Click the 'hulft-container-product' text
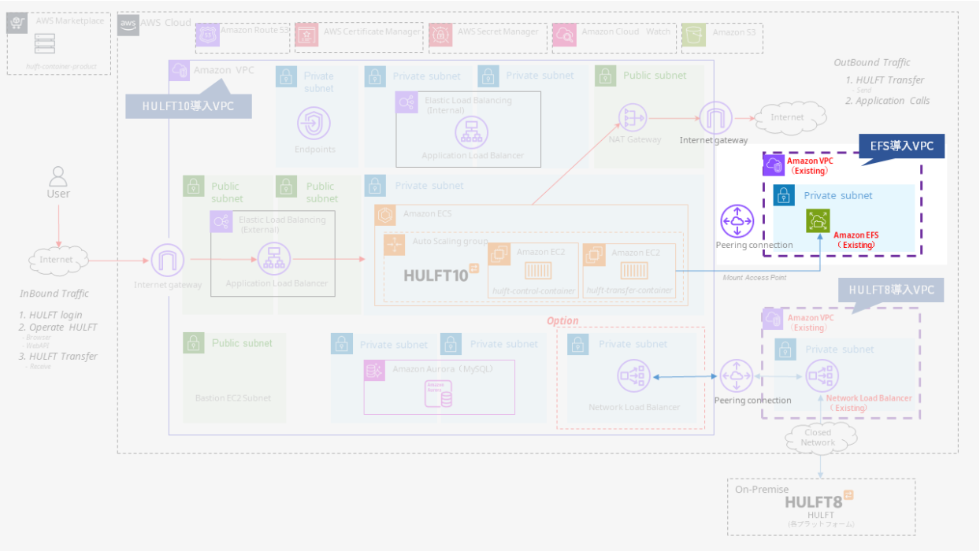980x551 pixels. (x=61, y=67)
